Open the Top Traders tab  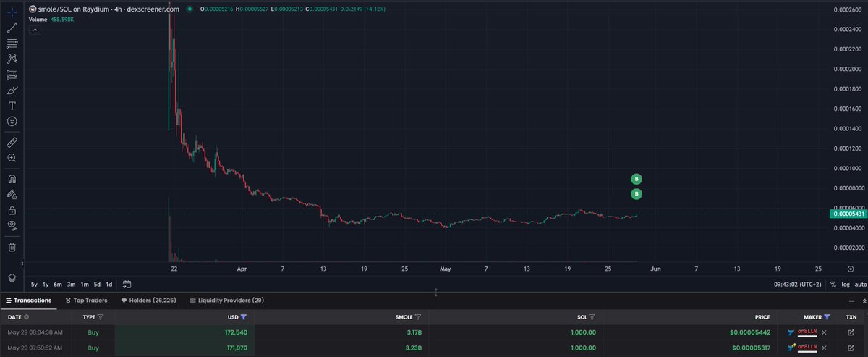(x=86, y=300)
